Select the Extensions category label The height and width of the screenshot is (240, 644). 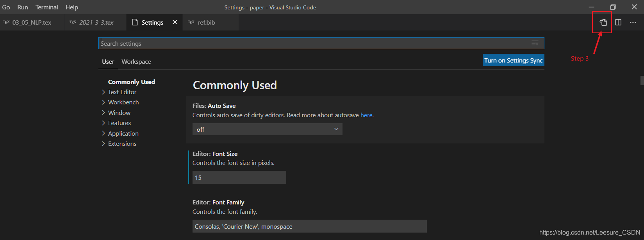tap(122, 143)
